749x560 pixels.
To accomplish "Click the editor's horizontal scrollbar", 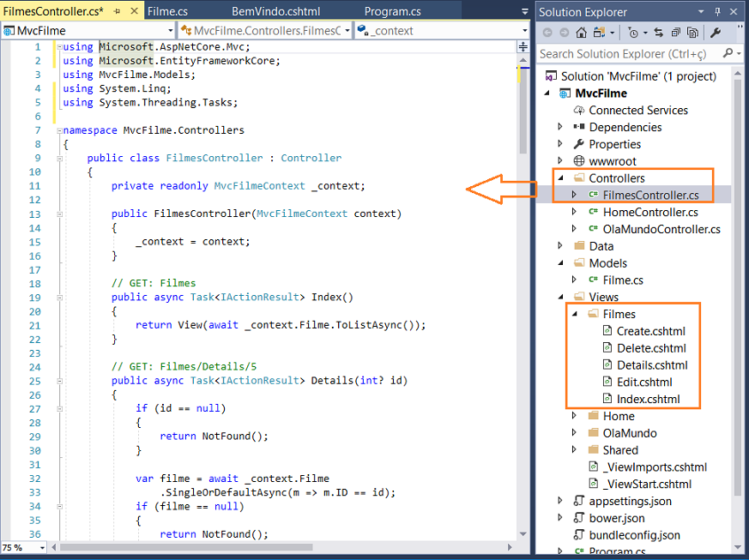I will [x=257, y=546].
